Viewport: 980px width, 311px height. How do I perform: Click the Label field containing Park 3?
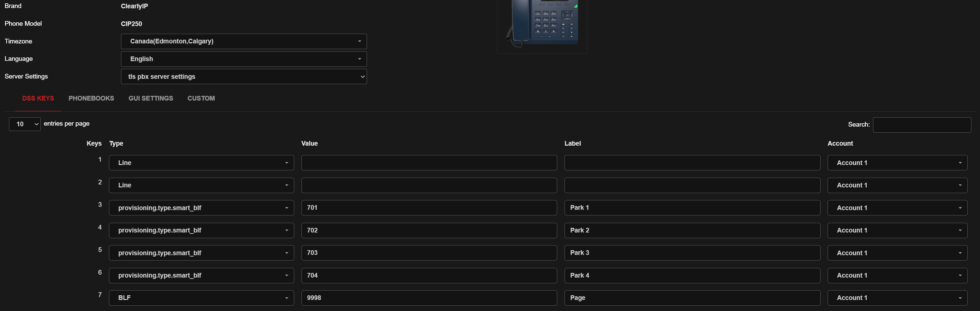click(x=692, y=253)
